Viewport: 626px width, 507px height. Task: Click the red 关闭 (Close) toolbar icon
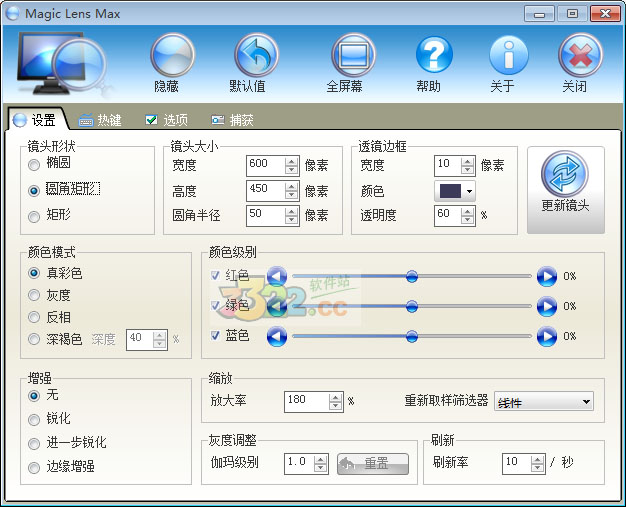coord(580,55)
